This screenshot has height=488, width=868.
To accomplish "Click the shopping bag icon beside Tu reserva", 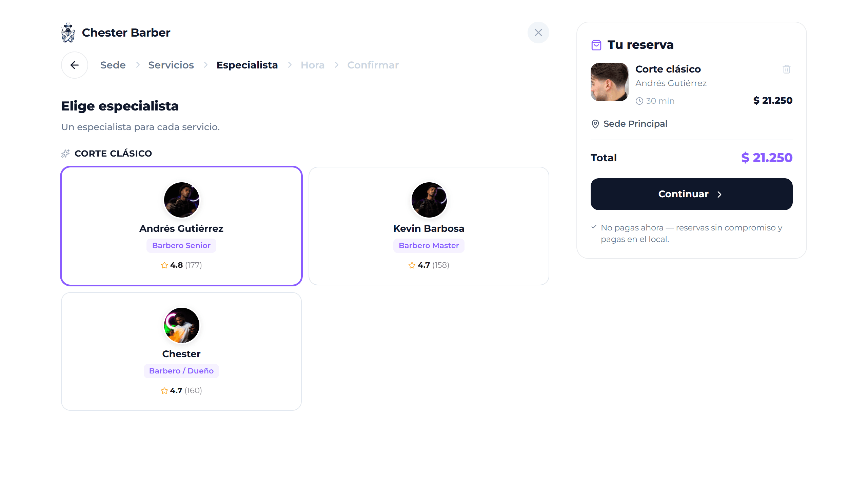I will (x=596, y=45).
